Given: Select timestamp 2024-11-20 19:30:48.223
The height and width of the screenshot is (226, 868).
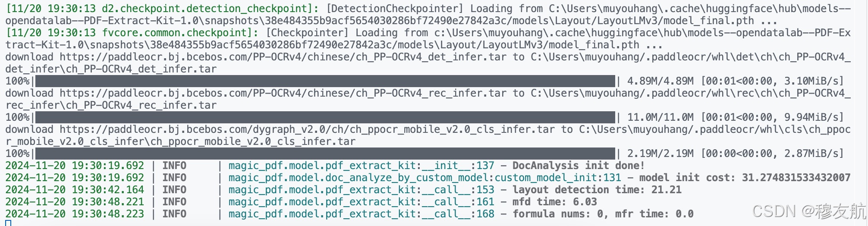Looking at the screenshot, I should pos(75,214).
